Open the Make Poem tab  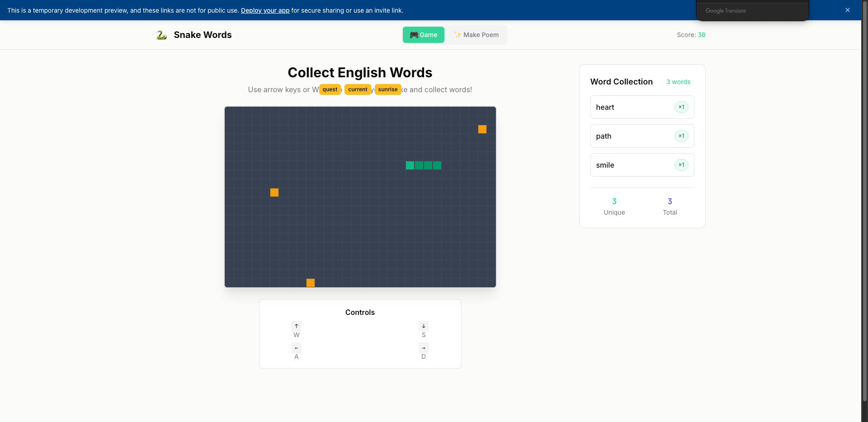476,35
